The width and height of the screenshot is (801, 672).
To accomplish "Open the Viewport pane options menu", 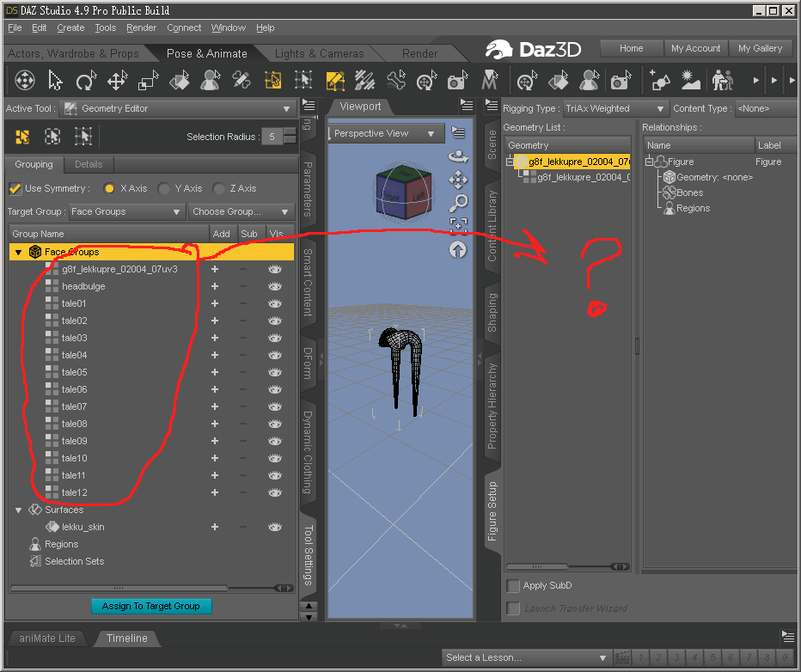I will pyautogui.click(x=467, y=106).
